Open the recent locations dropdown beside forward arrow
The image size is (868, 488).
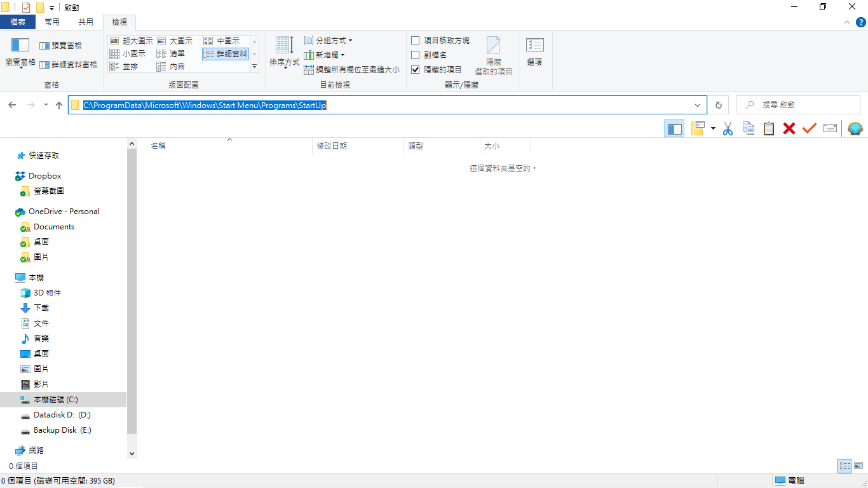pos(46,105)
